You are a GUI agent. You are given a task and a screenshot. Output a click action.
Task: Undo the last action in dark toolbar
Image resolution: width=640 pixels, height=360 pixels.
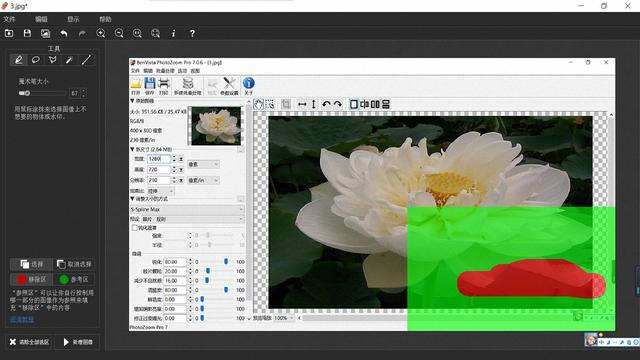pos(64,33)
